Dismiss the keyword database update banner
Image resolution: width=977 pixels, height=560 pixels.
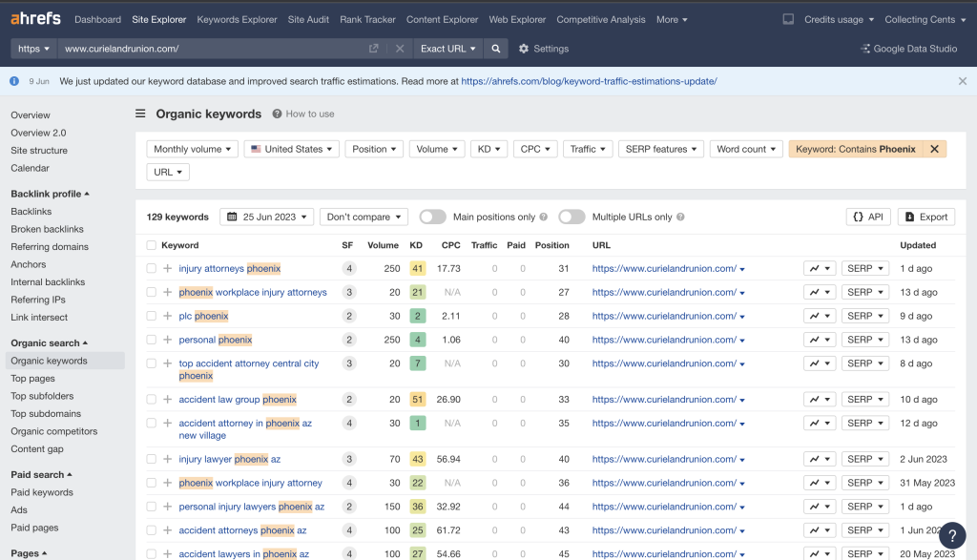[962, 82]
